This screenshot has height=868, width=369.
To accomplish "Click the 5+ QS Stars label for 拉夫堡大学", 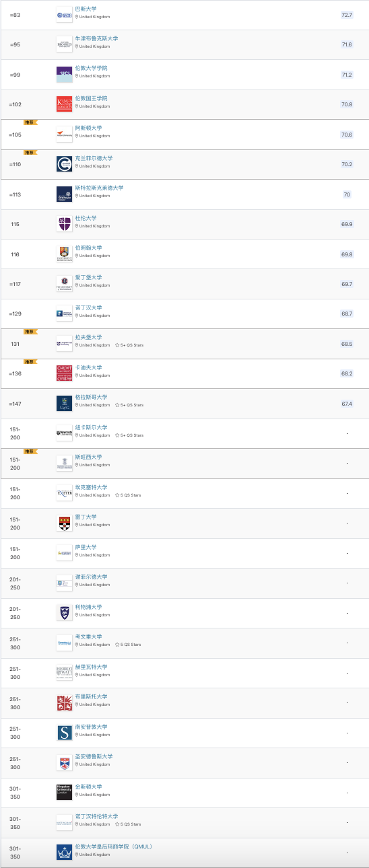I will pos(129,345).
